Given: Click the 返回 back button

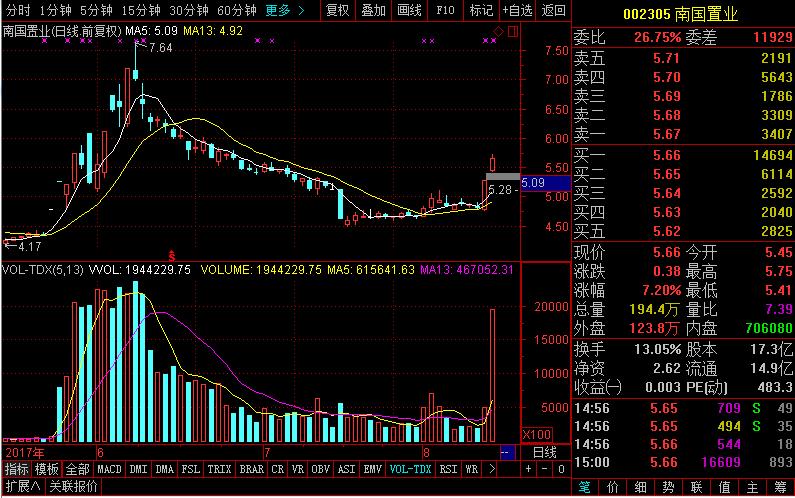Looking at the screenshot, I should click(x=553, y=10).
